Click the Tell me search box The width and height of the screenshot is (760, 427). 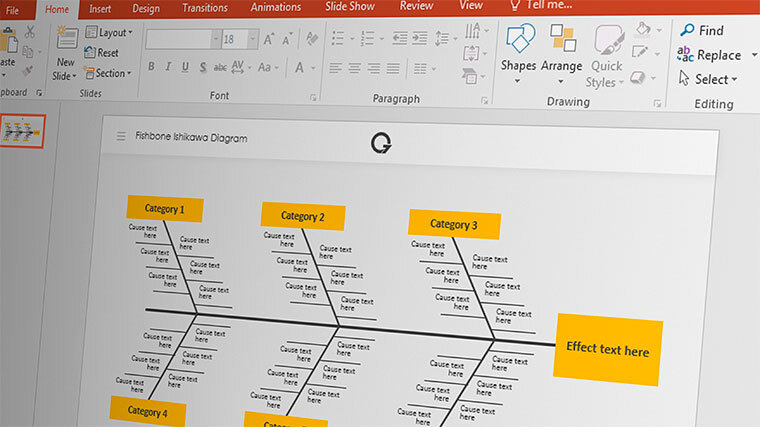point(542,5)
